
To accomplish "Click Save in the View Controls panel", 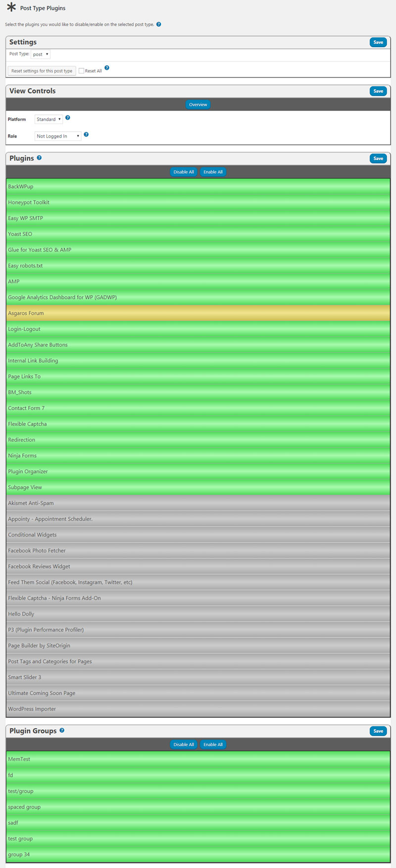I will (x=378, y=91).
